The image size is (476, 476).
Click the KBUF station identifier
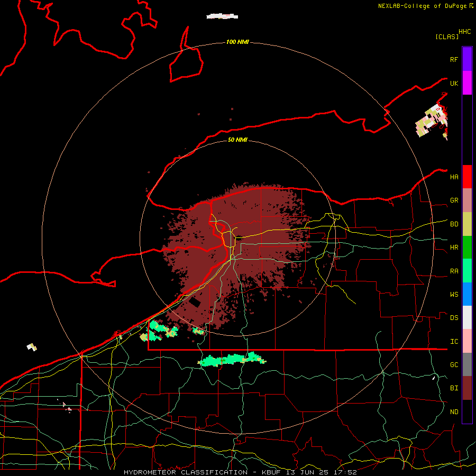(x=271, y=472)
